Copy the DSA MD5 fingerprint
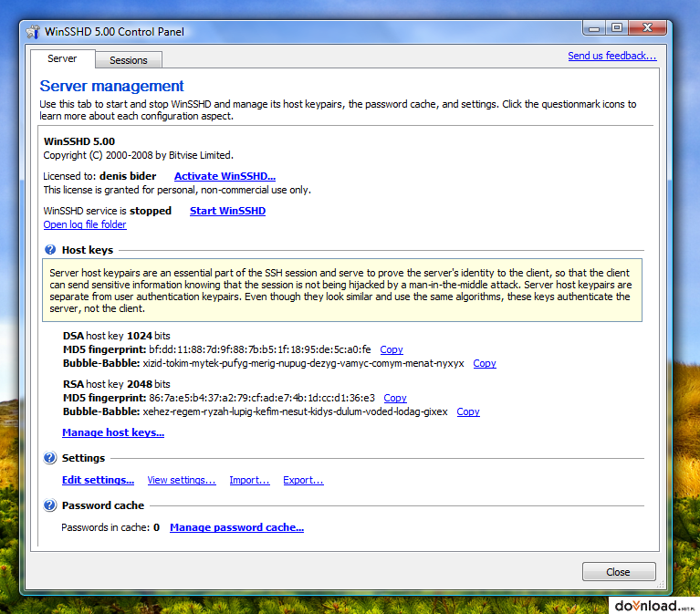700x614 pixels. (392, 349)
